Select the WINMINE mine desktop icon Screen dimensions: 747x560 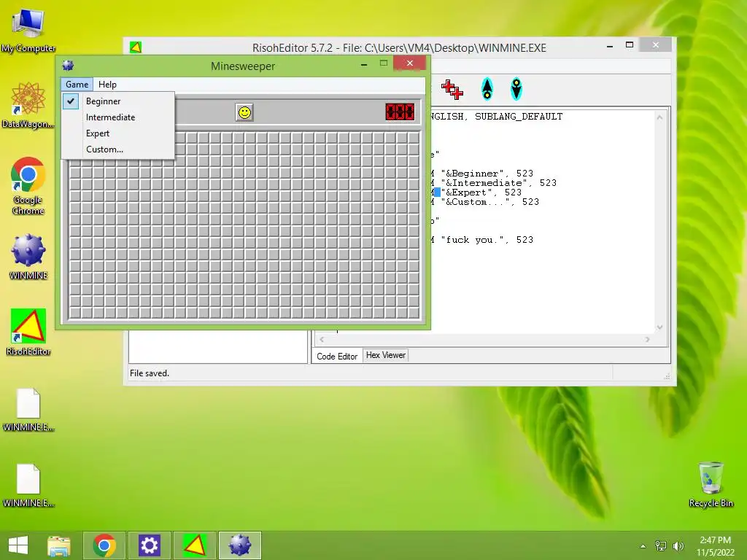(x=28, y=257)
